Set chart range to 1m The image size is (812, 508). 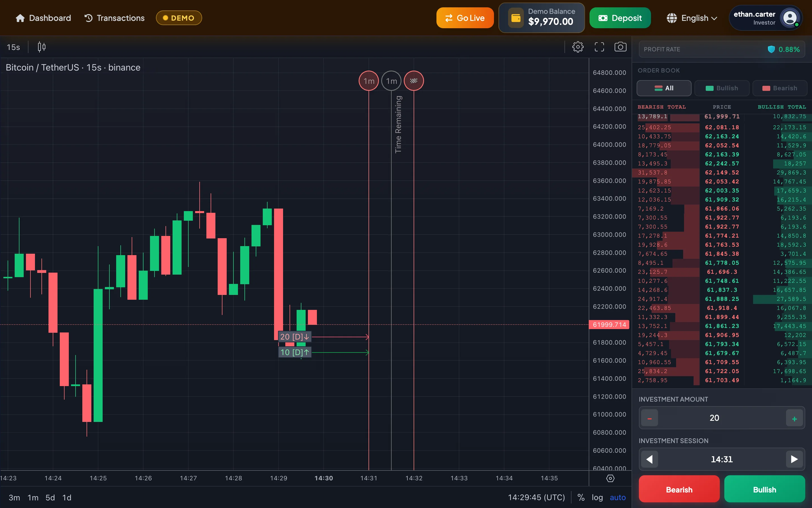tap(33, 498)
